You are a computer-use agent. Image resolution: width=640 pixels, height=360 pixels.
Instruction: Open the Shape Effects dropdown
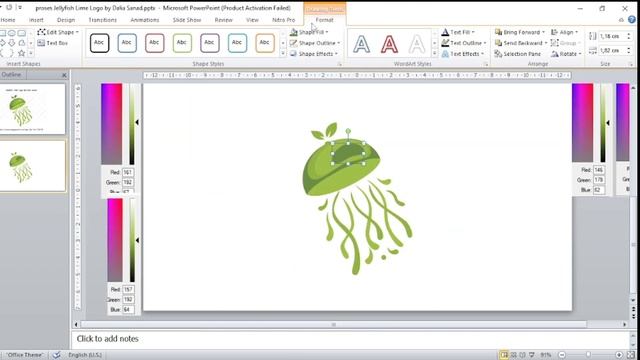pos(313,54)
